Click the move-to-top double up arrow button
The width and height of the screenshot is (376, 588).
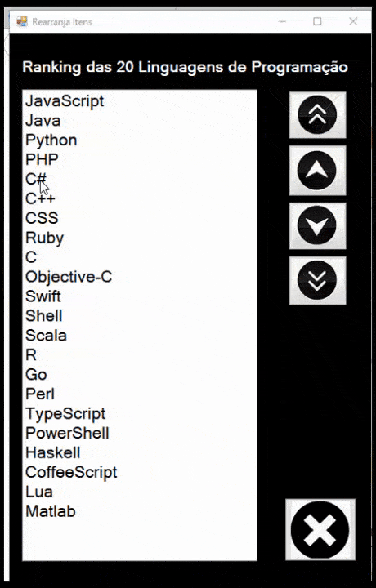point(317,115)
